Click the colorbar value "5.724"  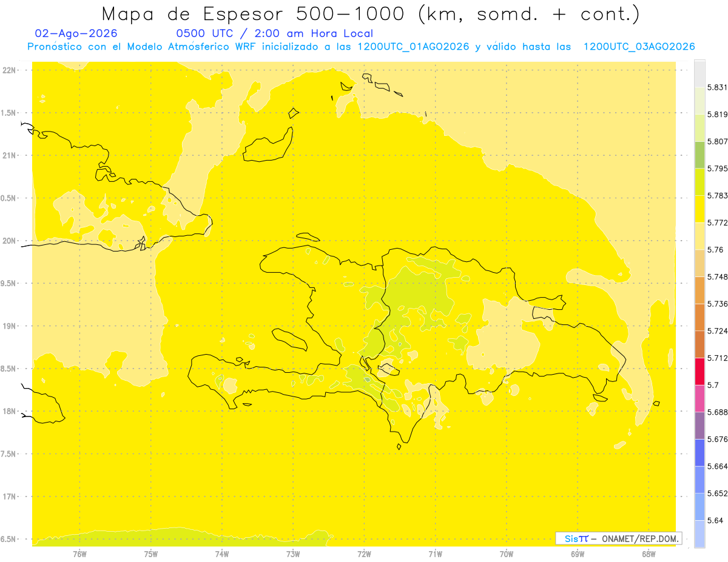click(x=718, y=331)
